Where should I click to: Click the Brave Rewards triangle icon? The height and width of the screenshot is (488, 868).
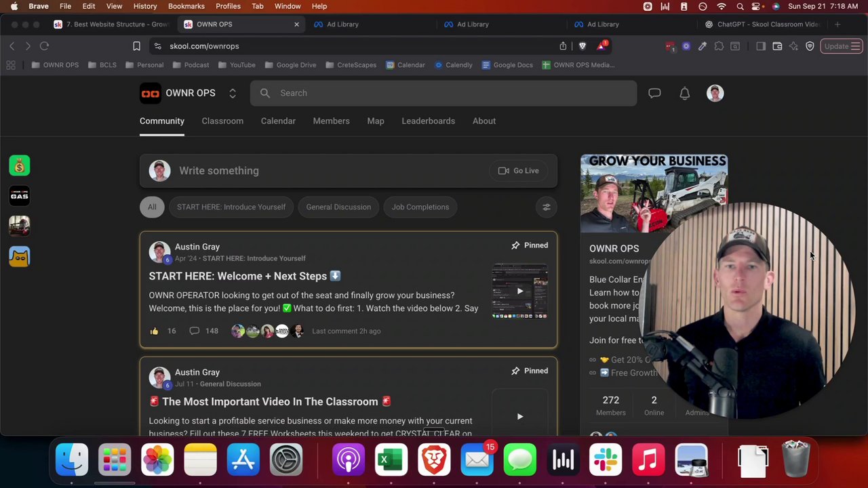[602, 46]
